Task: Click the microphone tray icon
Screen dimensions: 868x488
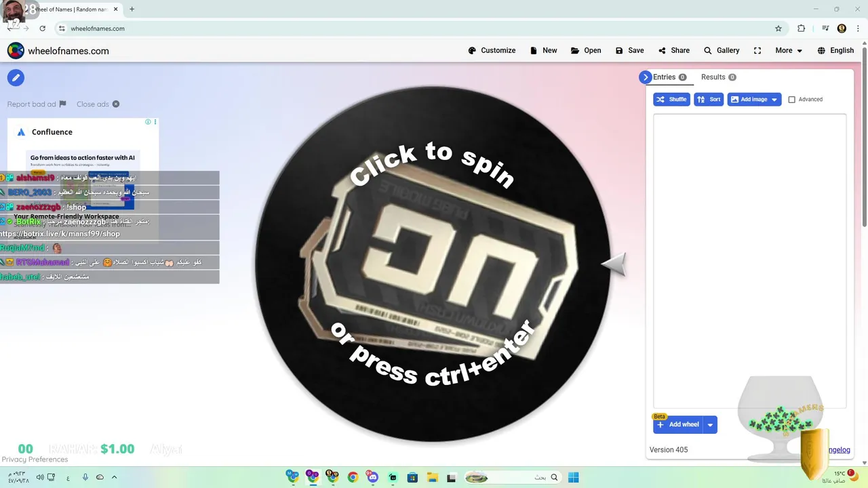Action: (x=85, y=477)
